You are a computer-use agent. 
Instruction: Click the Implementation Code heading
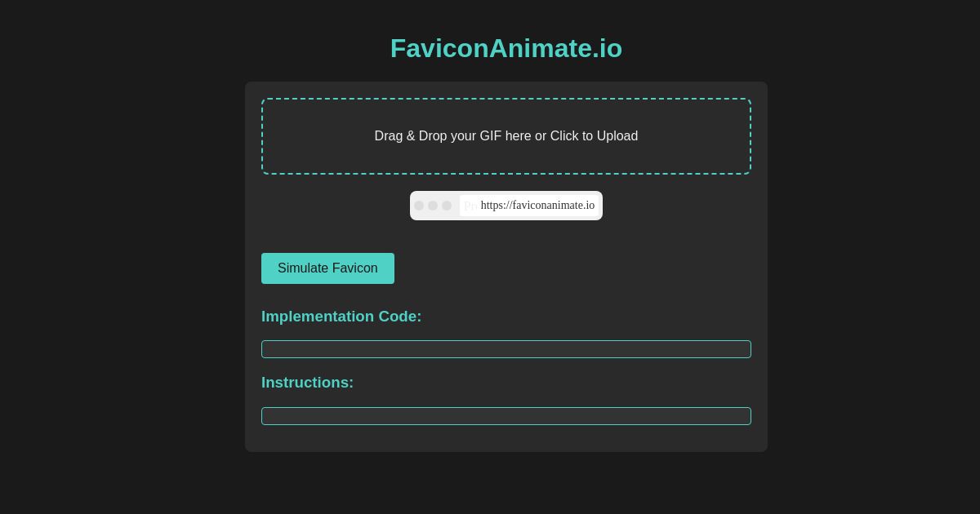[x=341, y=317]
